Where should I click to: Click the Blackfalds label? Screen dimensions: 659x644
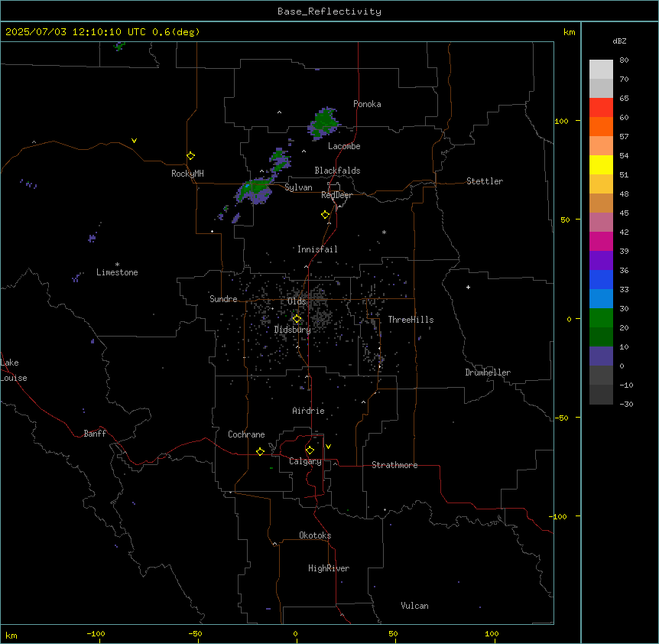point(337,171)
